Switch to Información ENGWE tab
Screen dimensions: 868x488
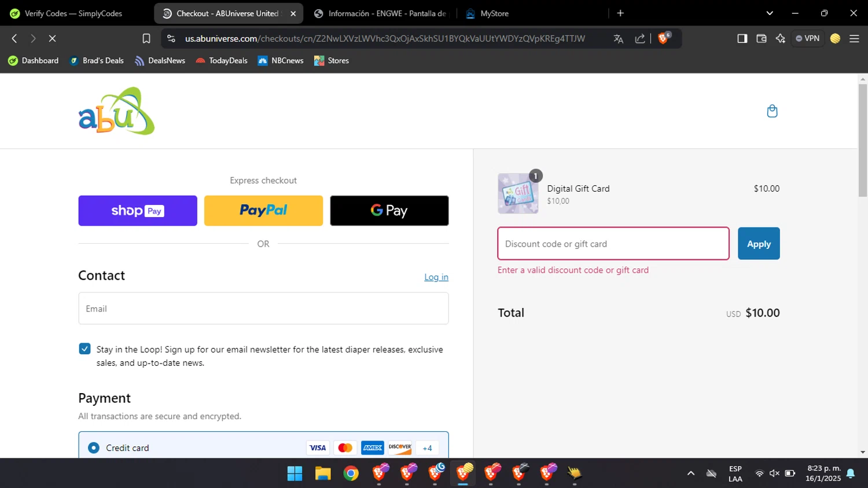coord(382,13)
